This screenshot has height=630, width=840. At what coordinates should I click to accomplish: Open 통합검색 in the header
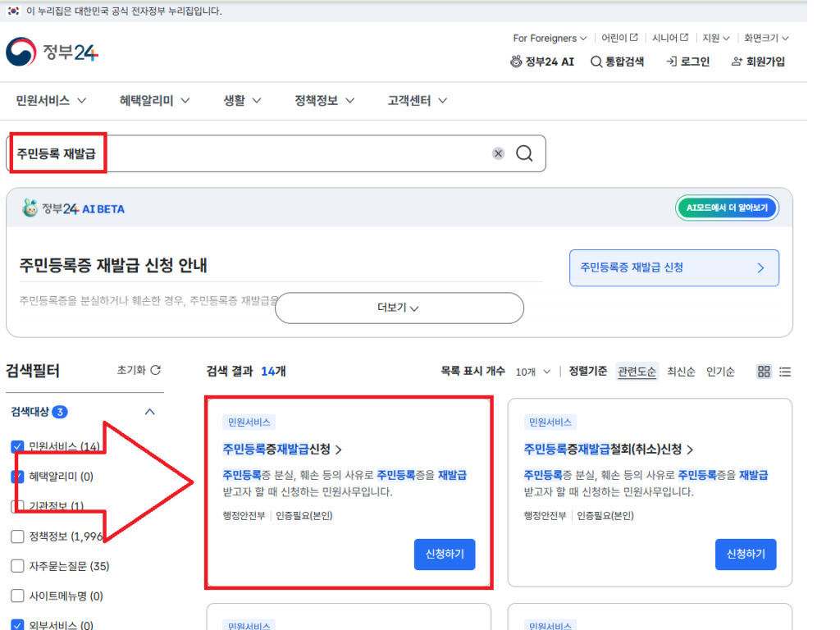pos(617,62)
